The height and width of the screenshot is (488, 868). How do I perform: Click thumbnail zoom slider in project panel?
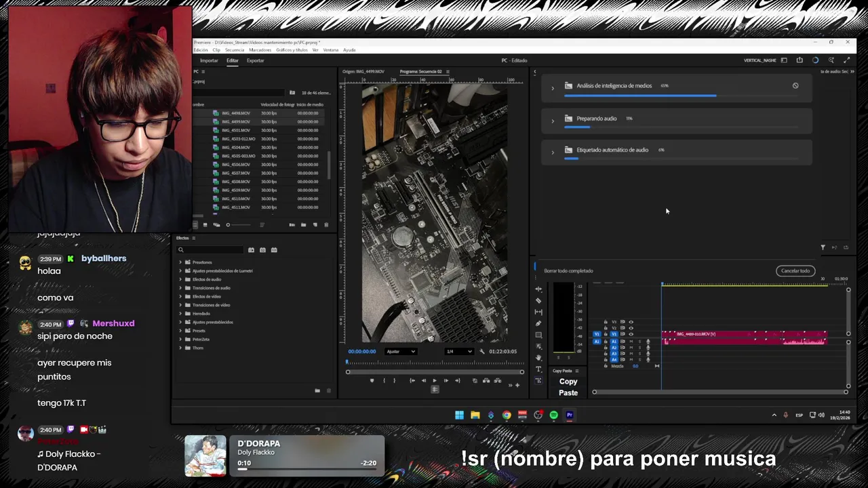click(239, 225)
